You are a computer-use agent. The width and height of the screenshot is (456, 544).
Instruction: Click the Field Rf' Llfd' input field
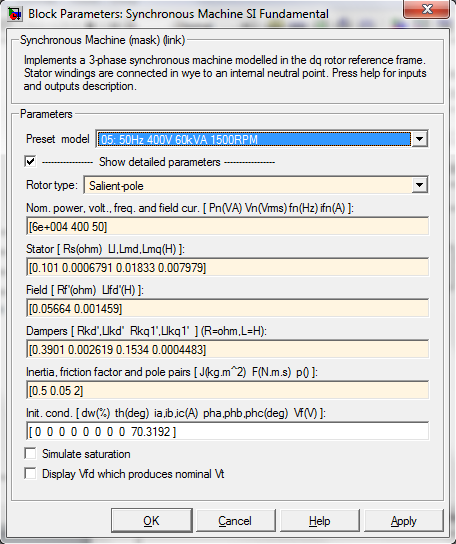228,308
